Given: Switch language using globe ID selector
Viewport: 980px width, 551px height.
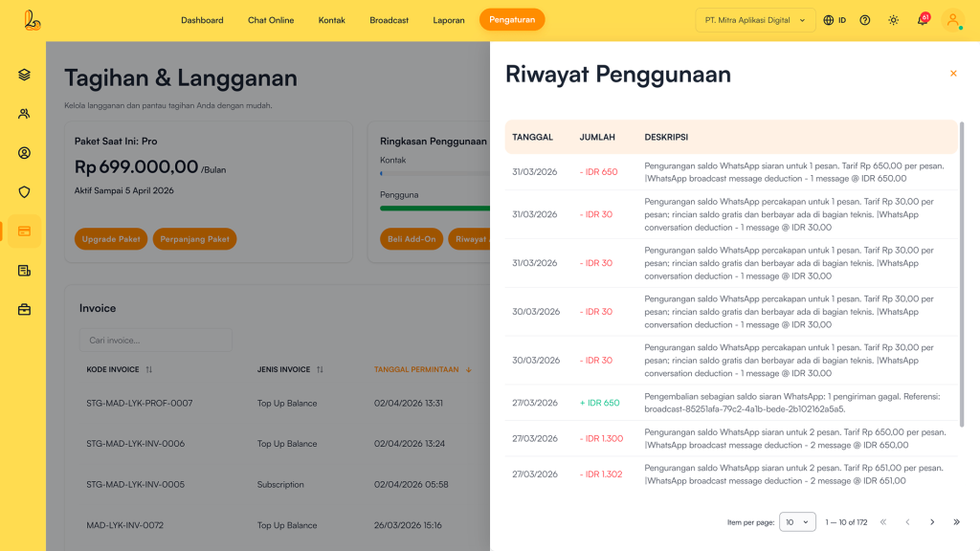Looking at the screenshot, I should coord(835,20).
